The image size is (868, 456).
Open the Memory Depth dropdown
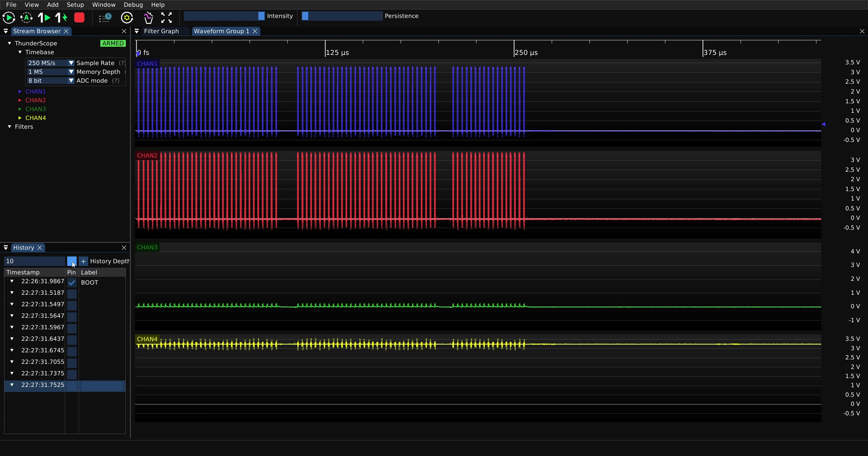[x=51, y=72]
